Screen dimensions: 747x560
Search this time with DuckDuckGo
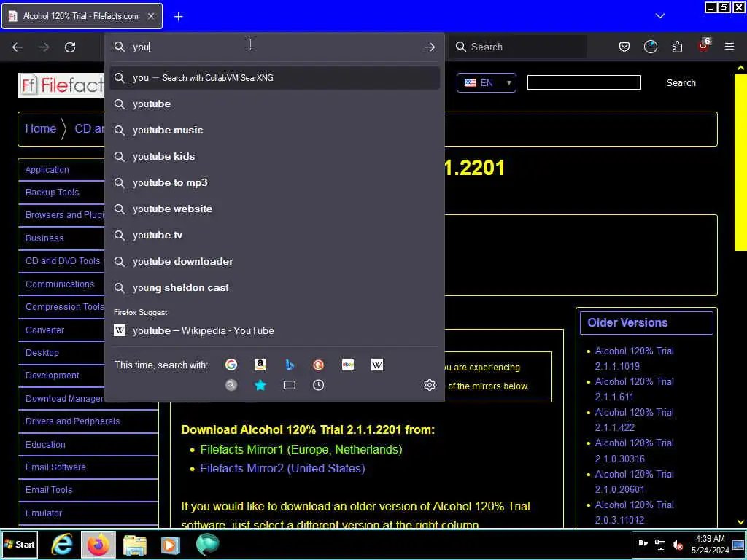coord(318,365)
